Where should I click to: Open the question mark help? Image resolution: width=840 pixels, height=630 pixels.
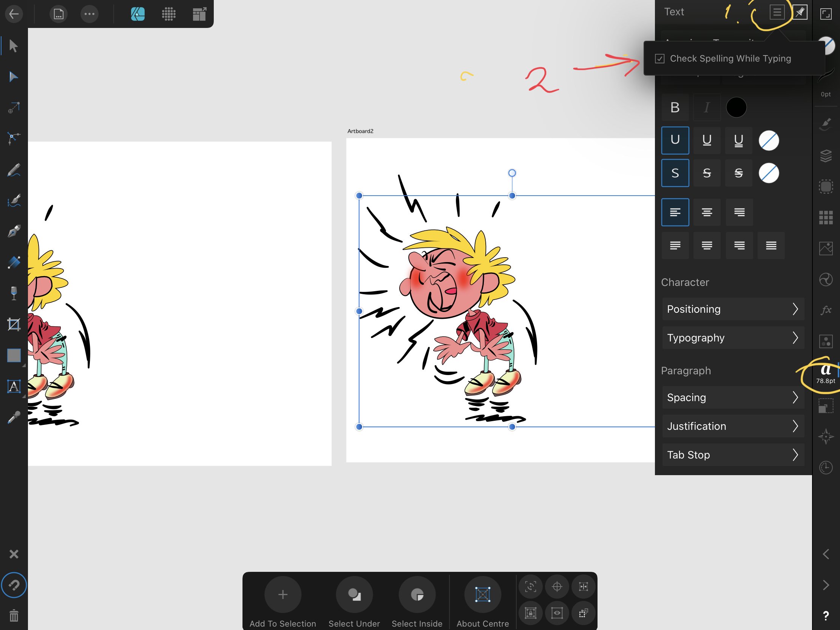pyautogui.click(x=826, y=616)
